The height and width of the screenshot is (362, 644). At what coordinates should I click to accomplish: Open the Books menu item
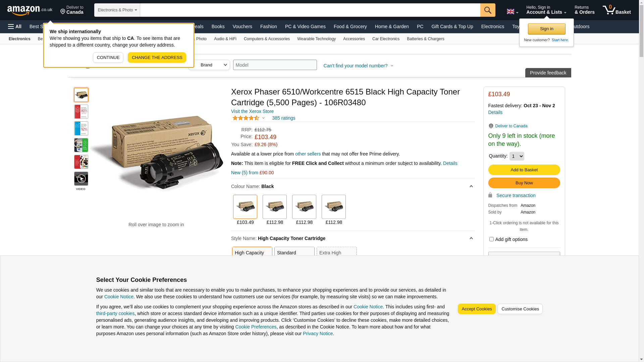click(x=218, y=26)
